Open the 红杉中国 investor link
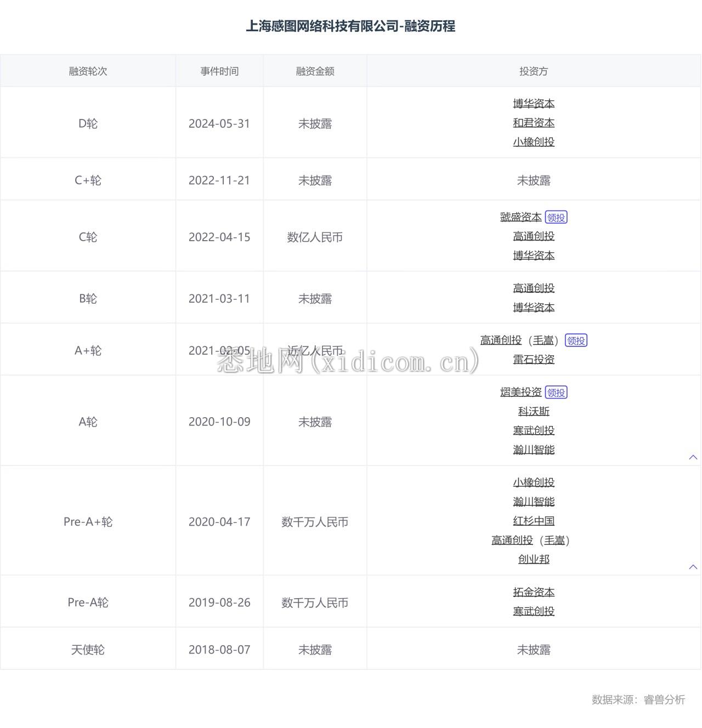 pos(534,520)
